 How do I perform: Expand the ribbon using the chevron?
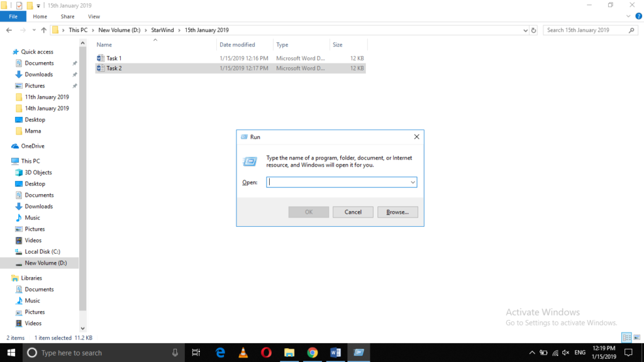click(x=628, y=16)
